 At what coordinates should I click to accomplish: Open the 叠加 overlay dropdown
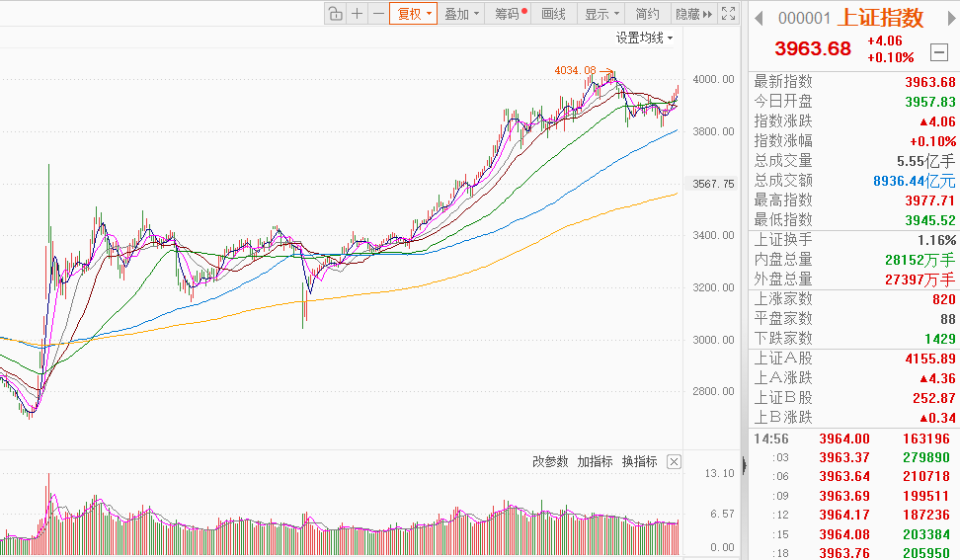(461, 14)
